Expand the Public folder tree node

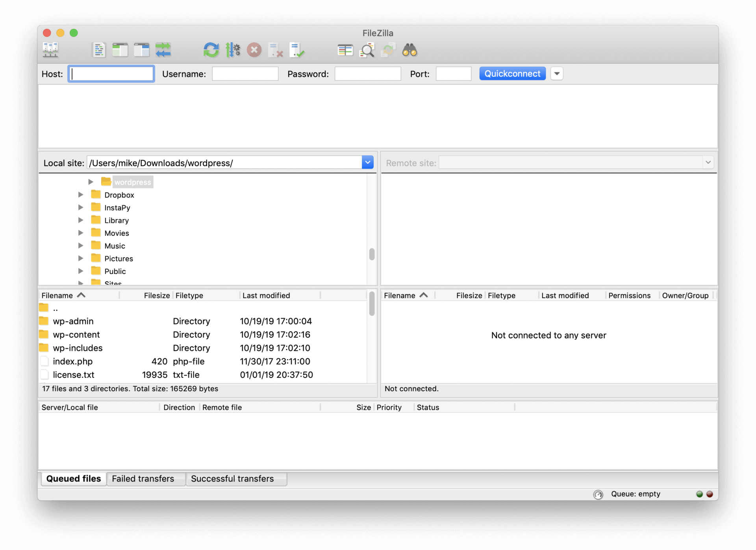(x=80, y=271)
